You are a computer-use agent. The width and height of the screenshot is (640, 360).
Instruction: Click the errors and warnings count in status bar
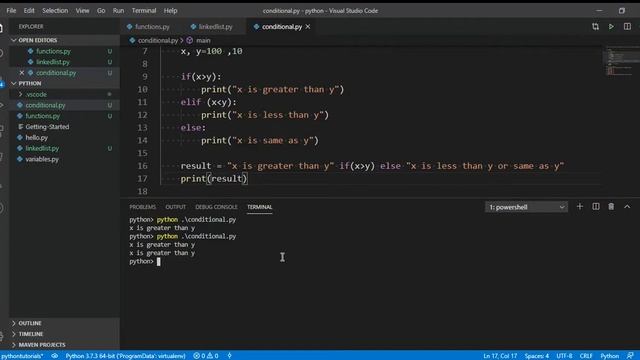pyautogui.click(x=206, y=356)
